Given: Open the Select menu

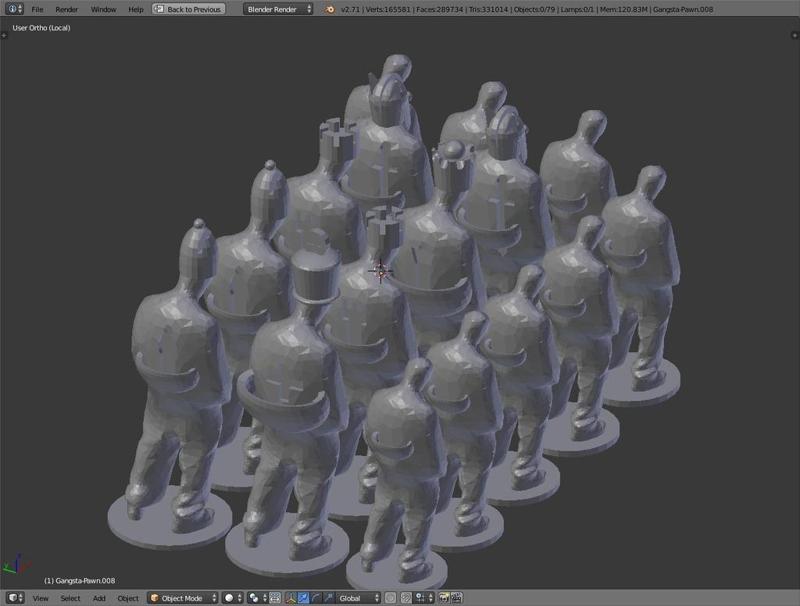Looking at the screenshot, I should pos(70,598).
